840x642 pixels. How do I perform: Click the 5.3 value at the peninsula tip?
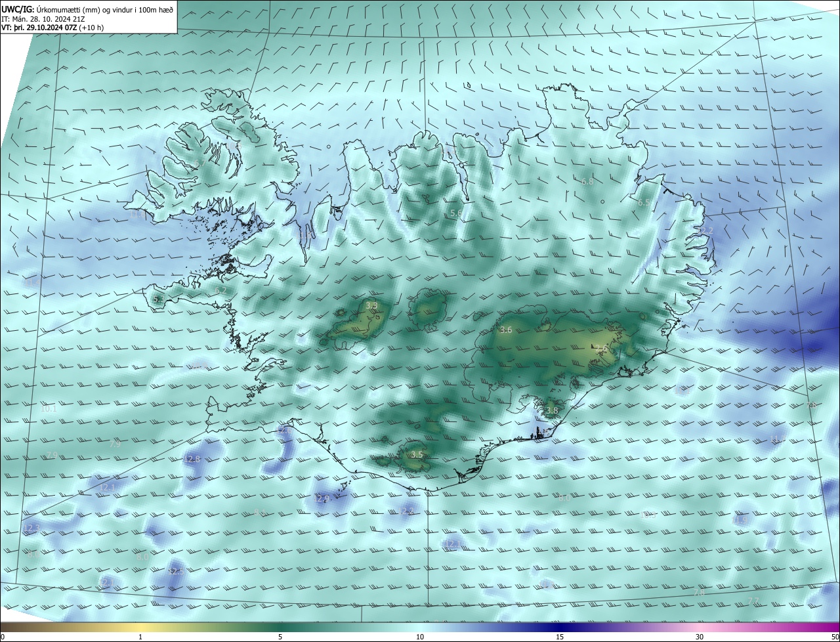(x=157, y=299)
